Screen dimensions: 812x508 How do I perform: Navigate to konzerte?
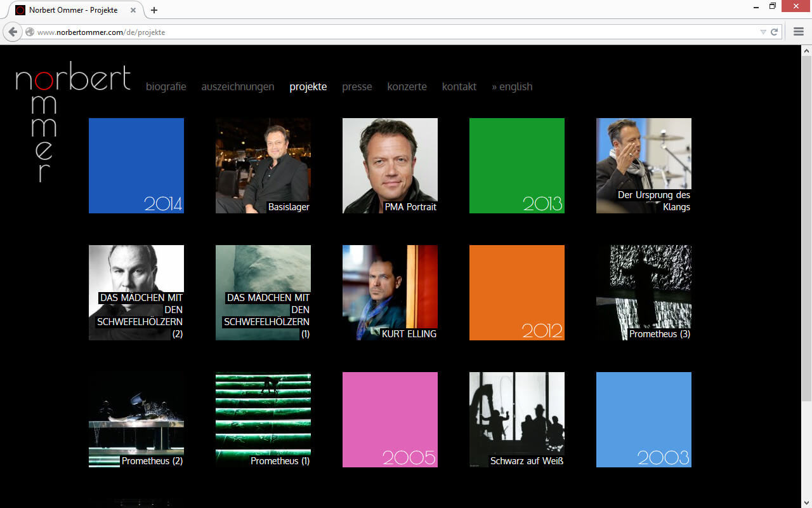[407, 86]
